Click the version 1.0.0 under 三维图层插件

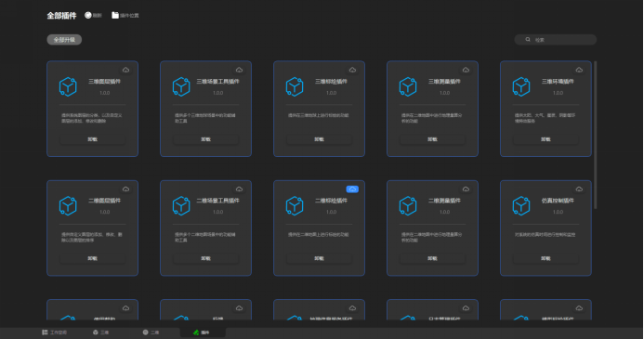105,93
